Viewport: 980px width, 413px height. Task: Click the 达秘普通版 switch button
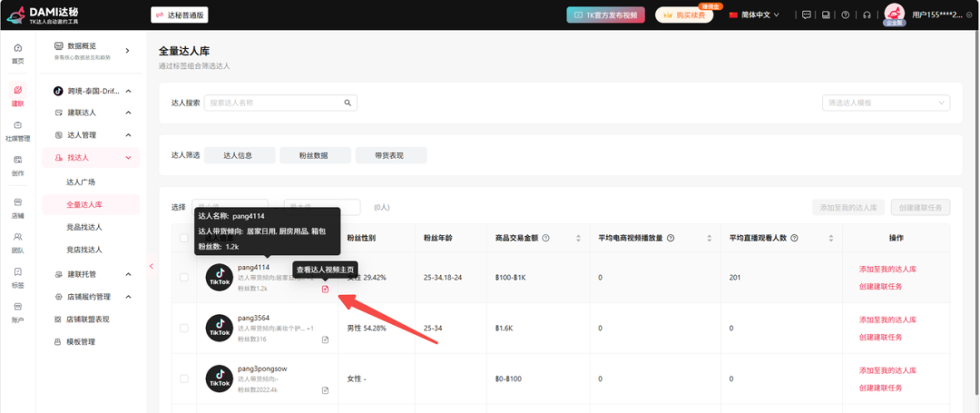coord(180,15)
